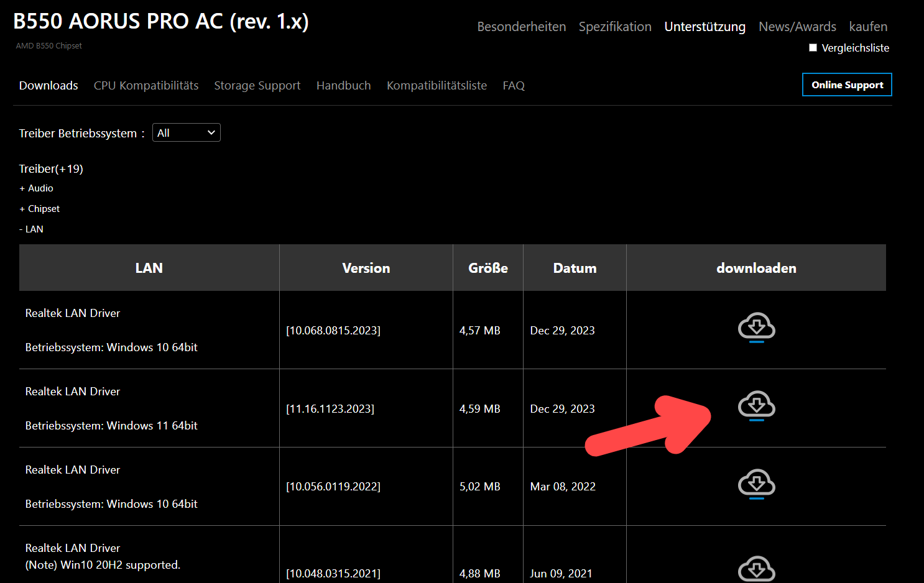
Task: Click version text [10.056.0119.2022]
Action: 333,487
